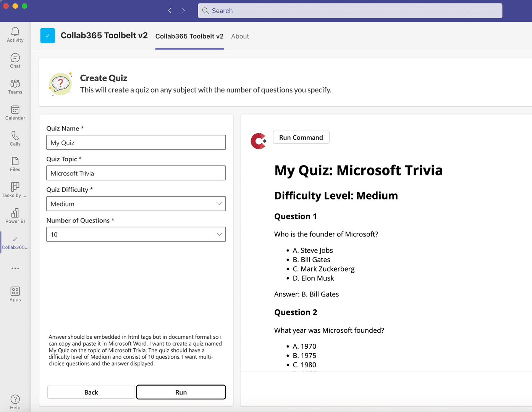Viewport: 532px width, 412px height.
Task: Open the Activity feed
Action: pos(15,34)
